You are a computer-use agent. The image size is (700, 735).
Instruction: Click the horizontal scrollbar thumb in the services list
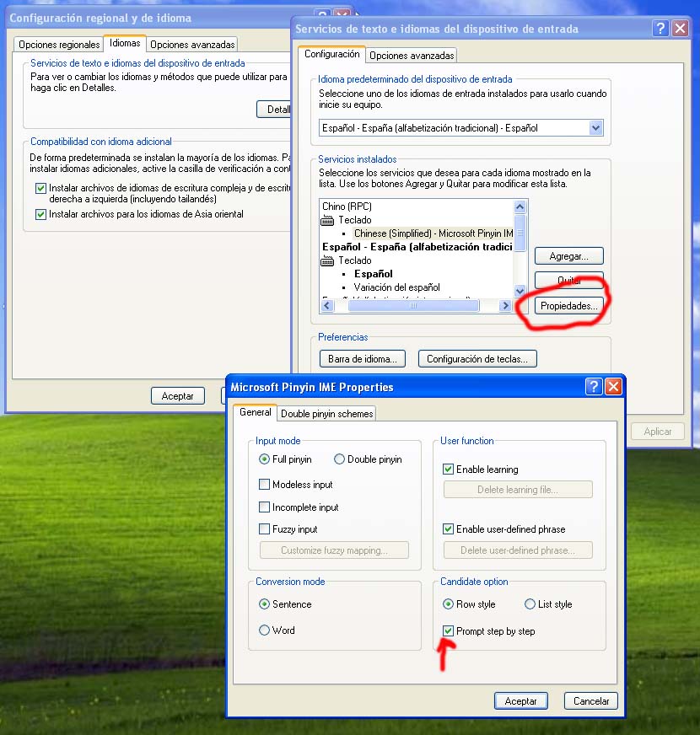point(413,306)
